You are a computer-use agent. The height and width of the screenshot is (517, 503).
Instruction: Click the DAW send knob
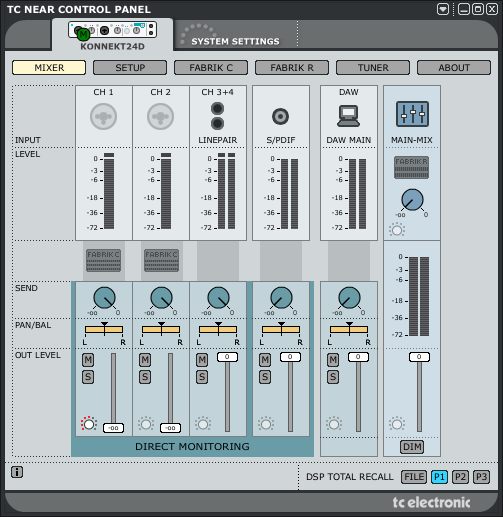[349, 298]
